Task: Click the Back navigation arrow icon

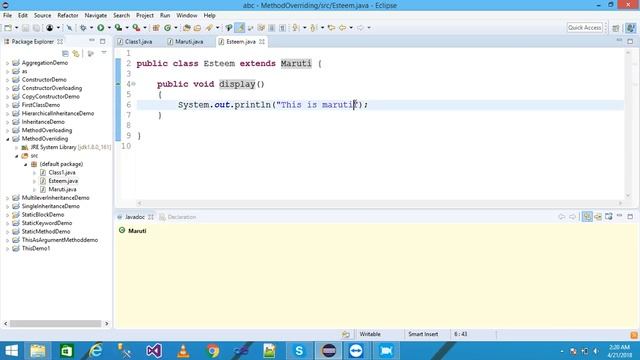Action: click(342, 28)
